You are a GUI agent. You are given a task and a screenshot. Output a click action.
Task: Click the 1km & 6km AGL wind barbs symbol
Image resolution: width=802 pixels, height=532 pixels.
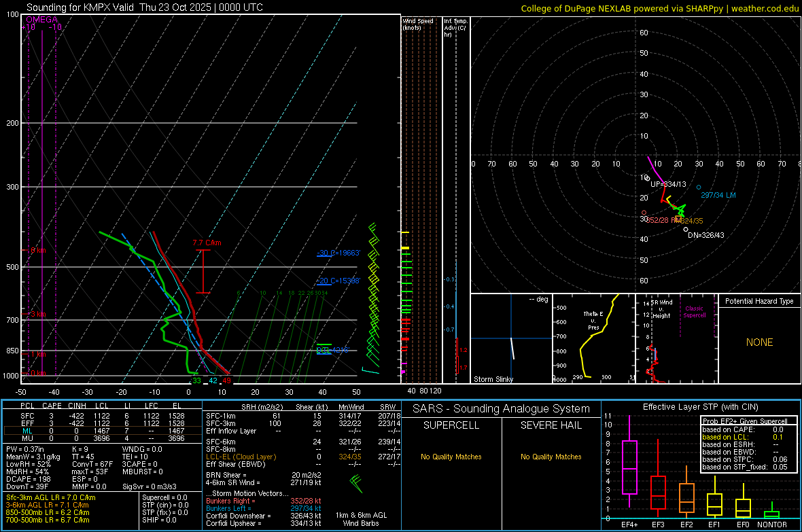coord(356,483)
